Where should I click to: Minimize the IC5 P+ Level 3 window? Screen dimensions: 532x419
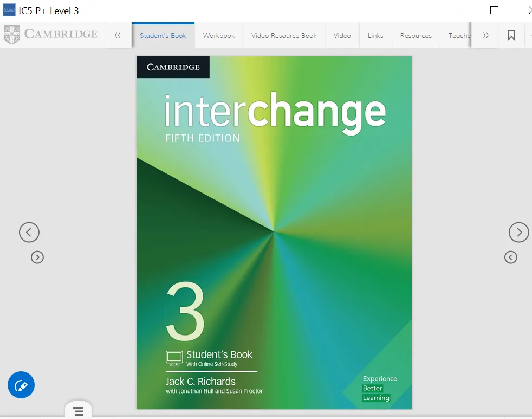click(x=457, y=10)
